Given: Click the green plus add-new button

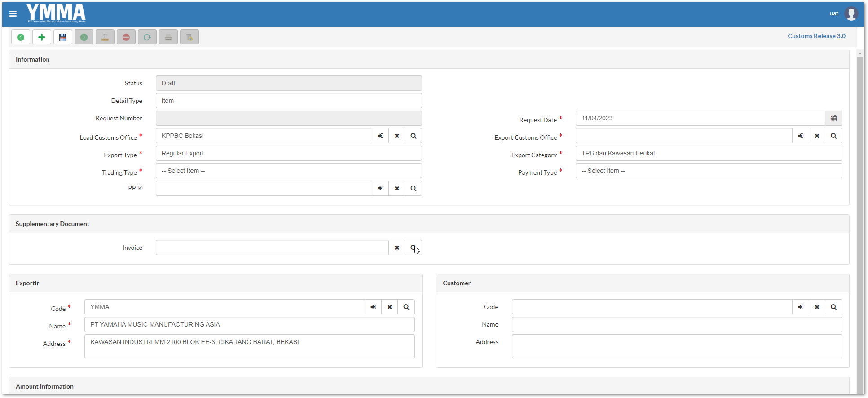Looking at the screenshot, I should pyautogui.click(x=42, y=37).
